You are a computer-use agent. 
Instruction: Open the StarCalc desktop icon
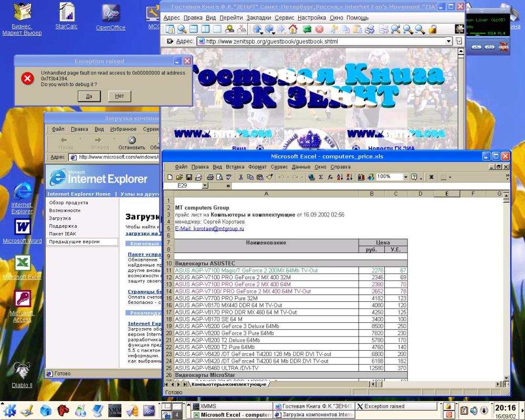[x=66, y=15]
